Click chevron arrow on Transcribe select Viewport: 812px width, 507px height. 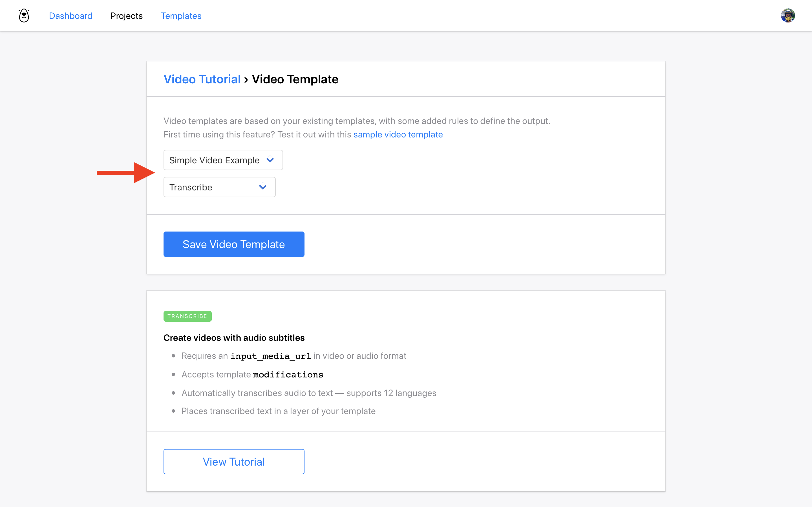coord(263,187)
